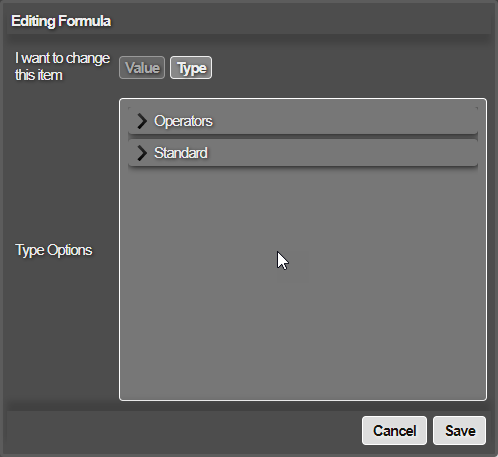
Task: Click the 'I want to change this item' label
Action: coord(62,66)
